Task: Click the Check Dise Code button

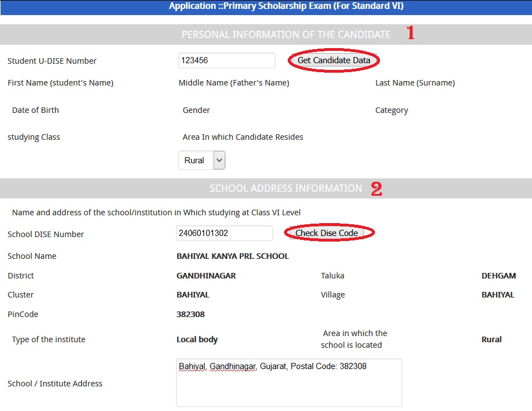Action: [326, 233]
